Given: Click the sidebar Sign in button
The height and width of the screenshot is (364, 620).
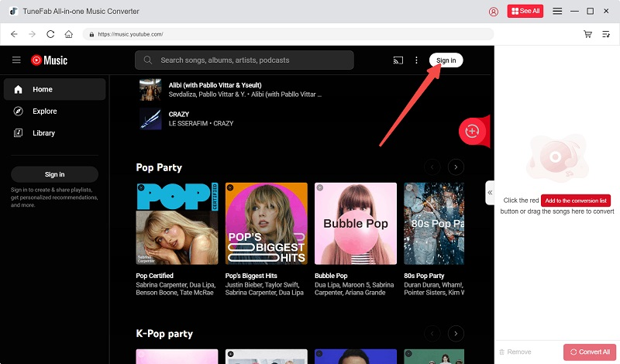Looking at the screenshot, I should (54, 174).
